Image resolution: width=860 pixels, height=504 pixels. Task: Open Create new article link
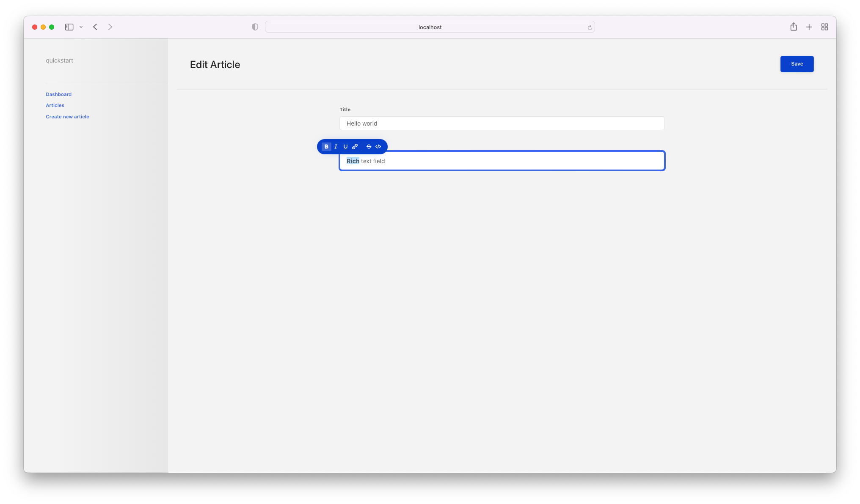pyautogui.click(x=67, y=117)
